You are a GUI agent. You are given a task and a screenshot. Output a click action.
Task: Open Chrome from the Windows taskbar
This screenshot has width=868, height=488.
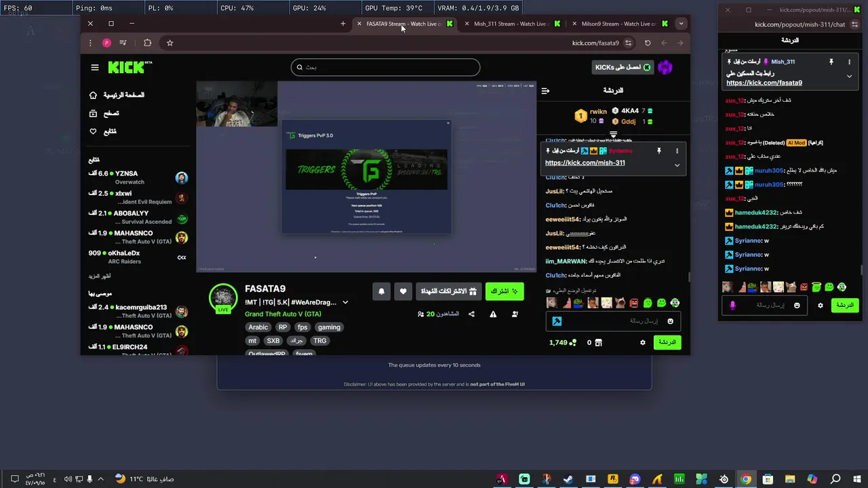coord(746,479)
